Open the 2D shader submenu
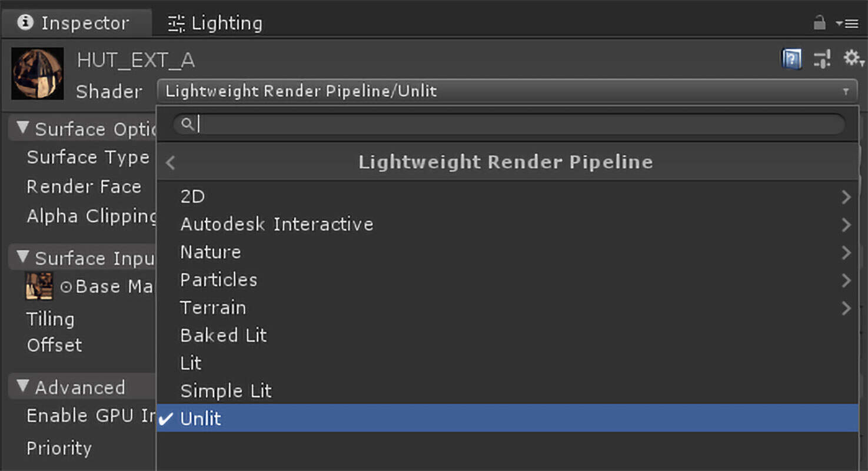868x471 pixels. click(193, 197)
